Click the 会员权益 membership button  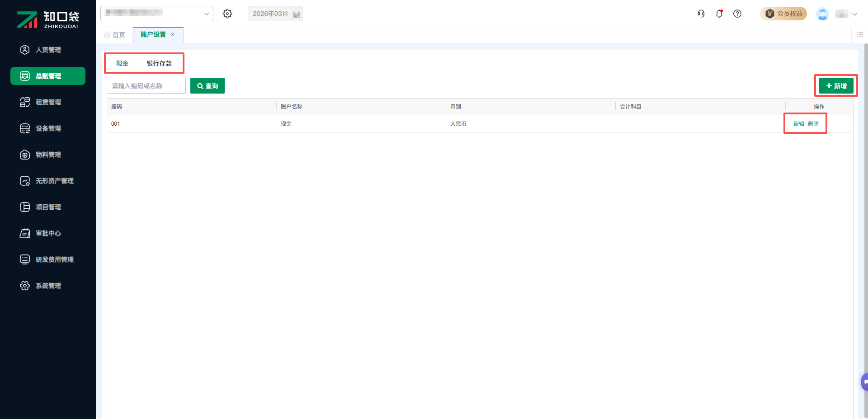[783, 14]
